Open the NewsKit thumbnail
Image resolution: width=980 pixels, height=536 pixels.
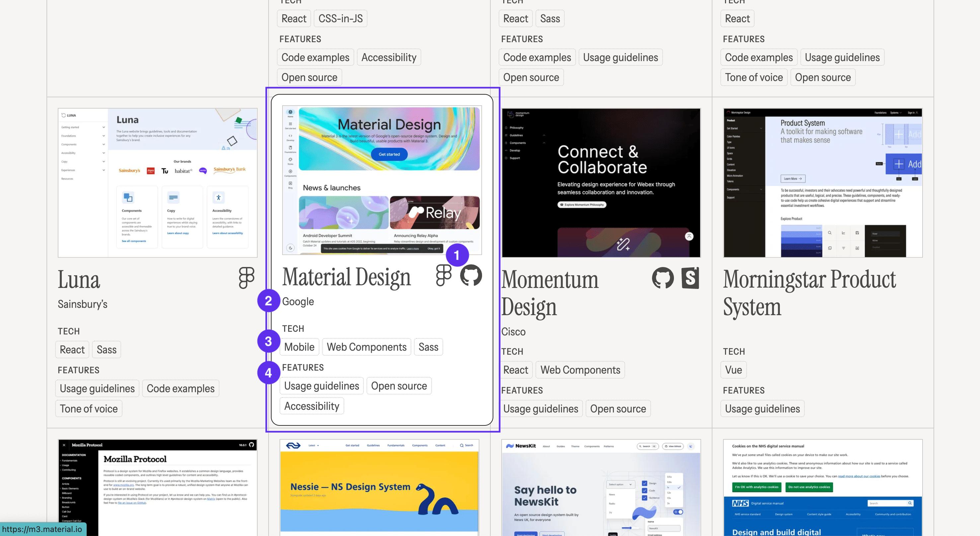[601, 488]
